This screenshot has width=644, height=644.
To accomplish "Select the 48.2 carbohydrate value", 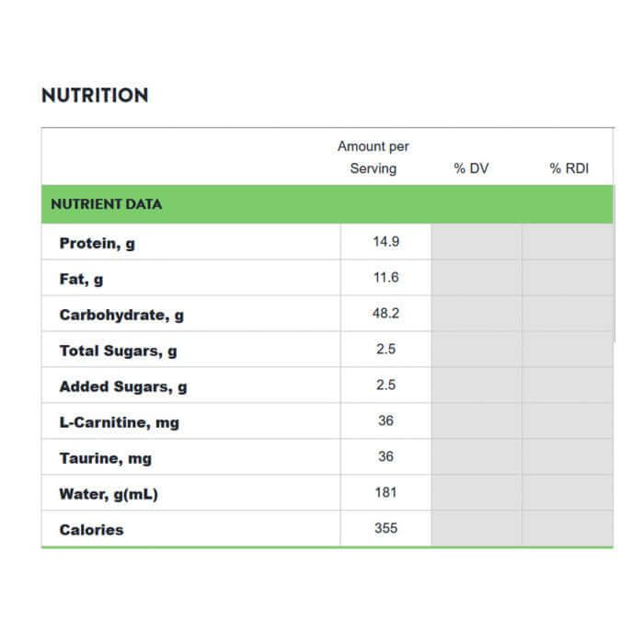I will point(385,314).
